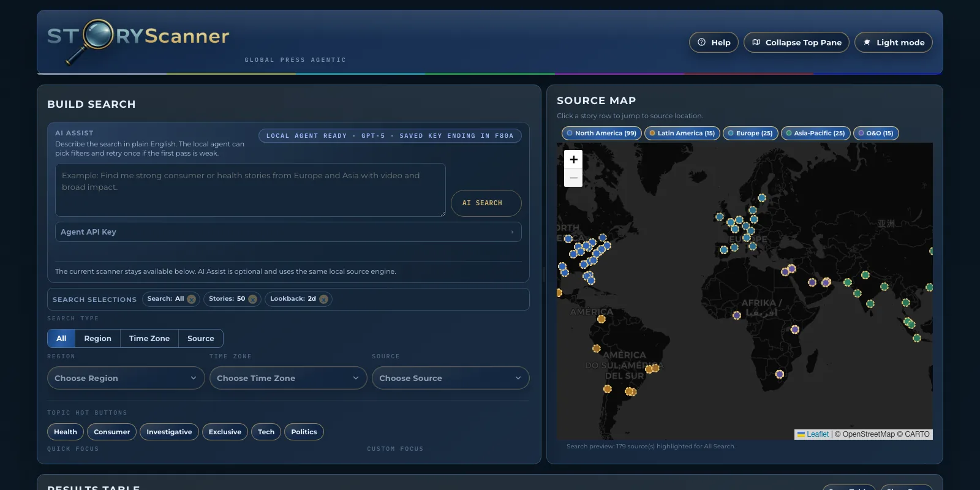This screenshot has width=980, height=490.
Task: Toggle the Tech topic hot button
Action: 266,432
